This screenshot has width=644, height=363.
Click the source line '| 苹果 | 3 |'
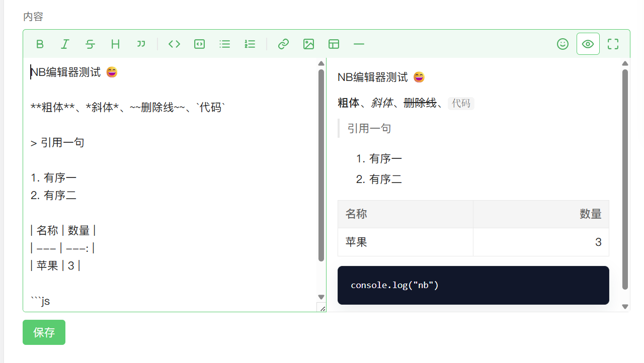55,265
